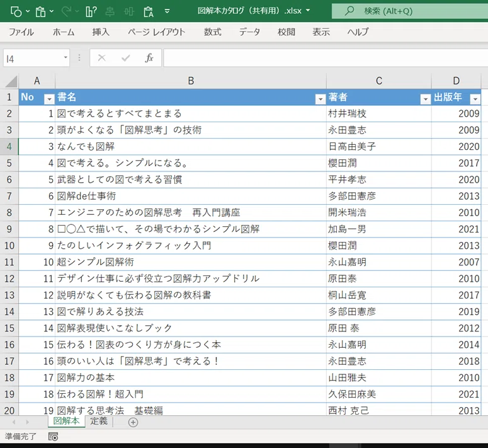Click the paste-special clipboard icon with letter A

(x=149, y=12)
